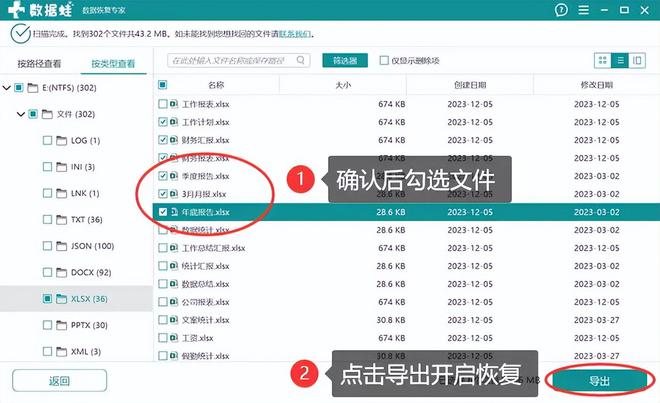Screen dimensions: 660x403
Task: Click the XLSX (36) folder icon
Action: coord(61,299)
